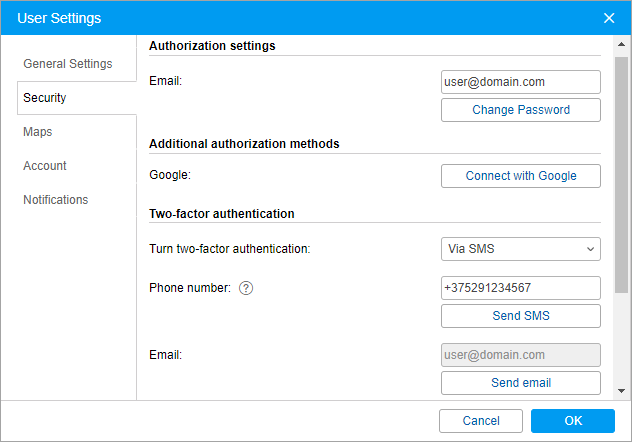The height and width of the screenshot is (442, 632).
Task: Click the authorization Email input field
Action: pos(520,82)
